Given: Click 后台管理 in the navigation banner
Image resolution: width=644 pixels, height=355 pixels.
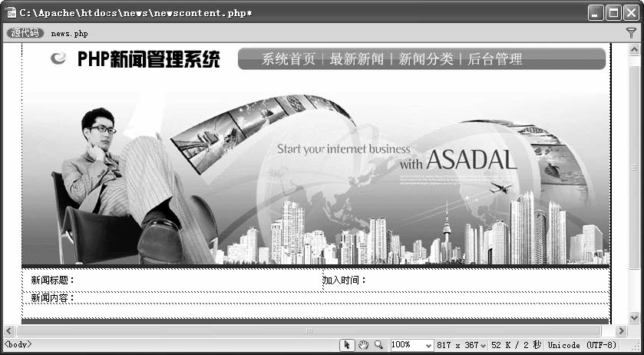Looking at the screenshot, I should coord(495,59).
